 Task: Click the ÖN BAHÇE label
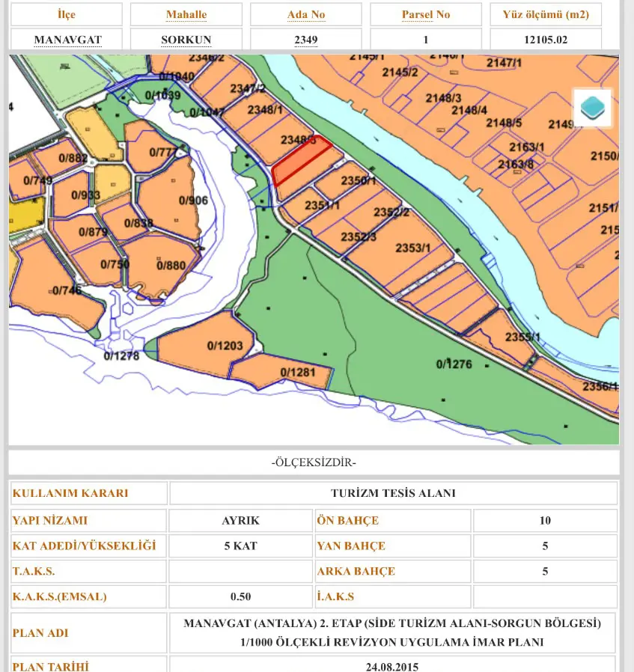tap(347, 520)
